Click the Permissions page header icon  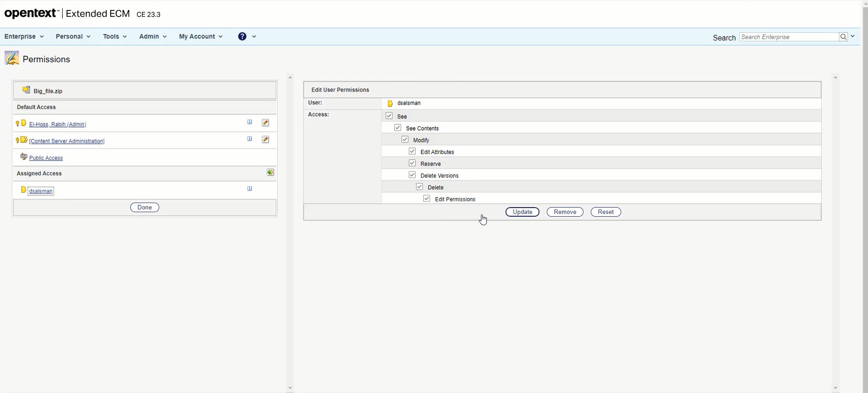click(12, 58)
